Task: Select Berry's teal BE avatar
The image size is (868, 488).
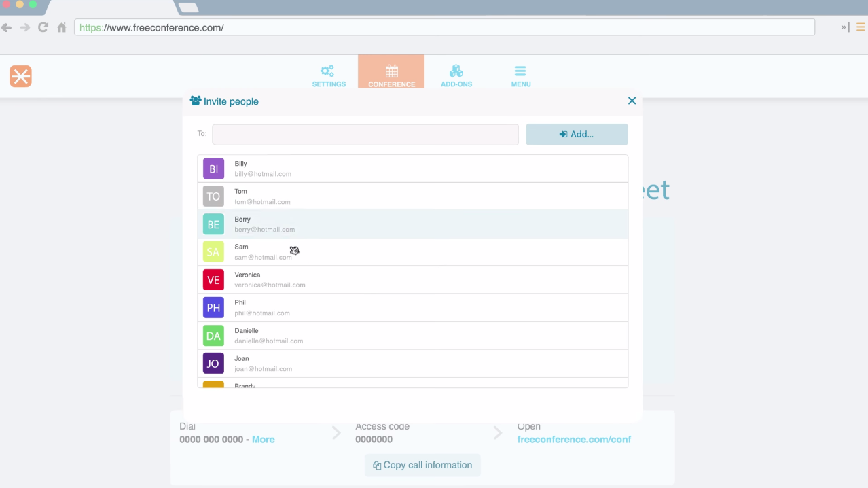Action: pyautogui.click(x=213, y=224)
